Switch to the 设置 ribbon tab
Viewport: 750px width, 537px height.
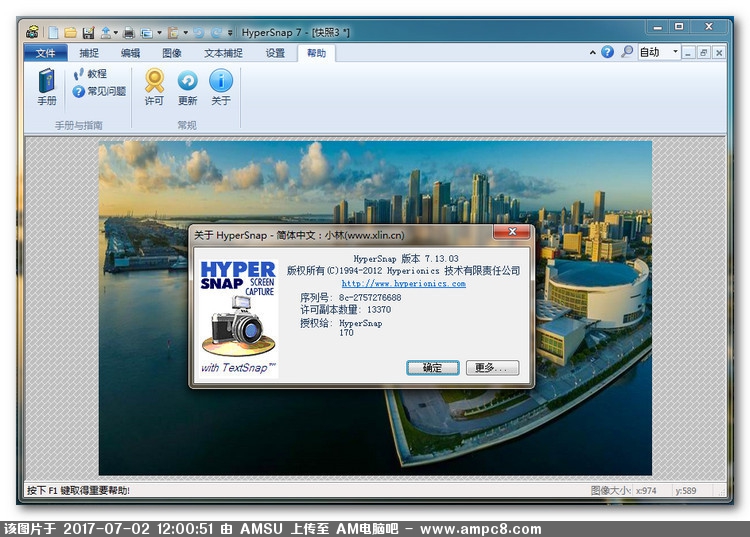pos(275,53)
